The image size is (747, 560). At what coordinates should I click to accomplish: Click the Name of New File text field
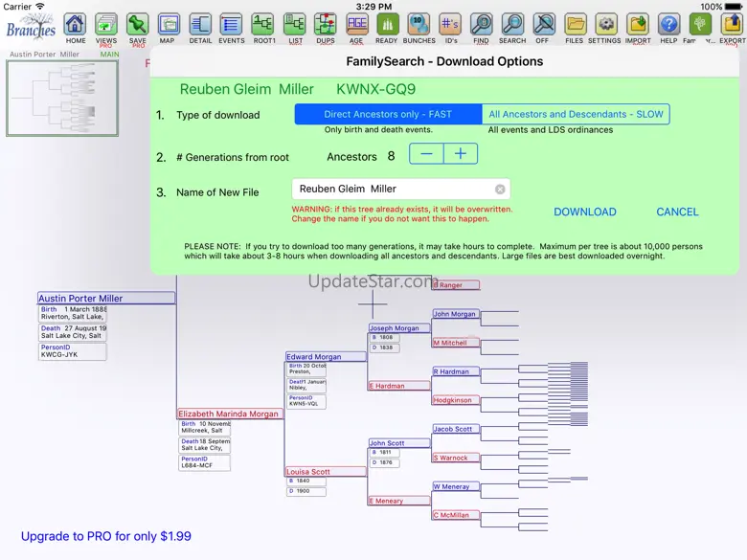pos(393,190)
